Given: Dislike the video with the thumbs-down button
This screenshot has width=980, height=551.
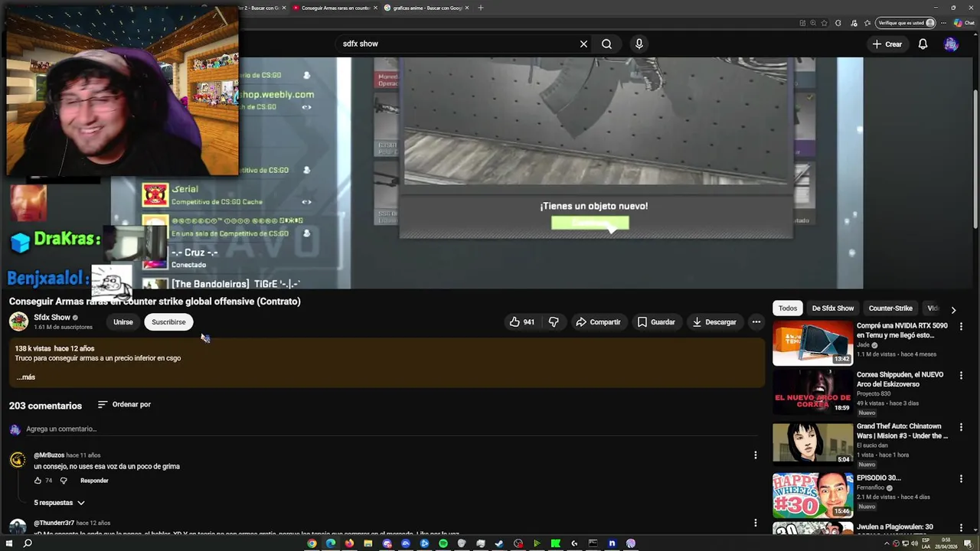Looking at the screenshot, I should pos(554,322).
